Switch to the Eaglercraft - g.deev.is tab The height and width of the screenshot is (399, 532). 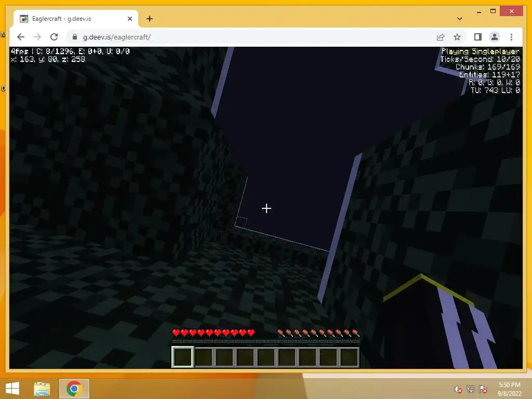tap(76, 19)
